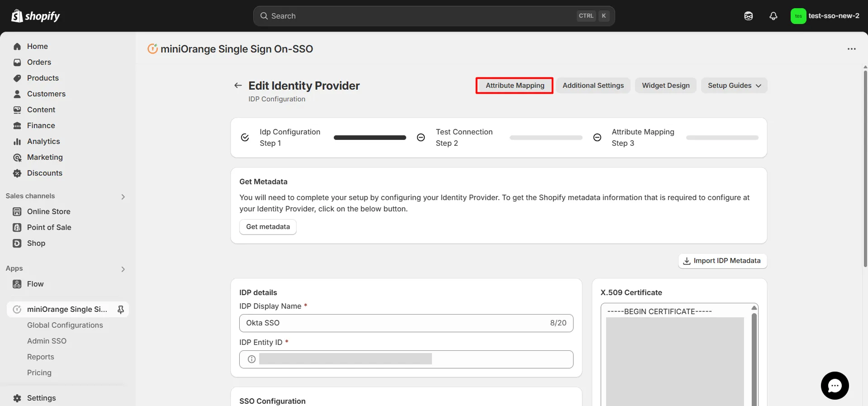Click the Marketing target icon
This screenshot has width=868, height=406.
pyautogui.click(x=17, y=157)
